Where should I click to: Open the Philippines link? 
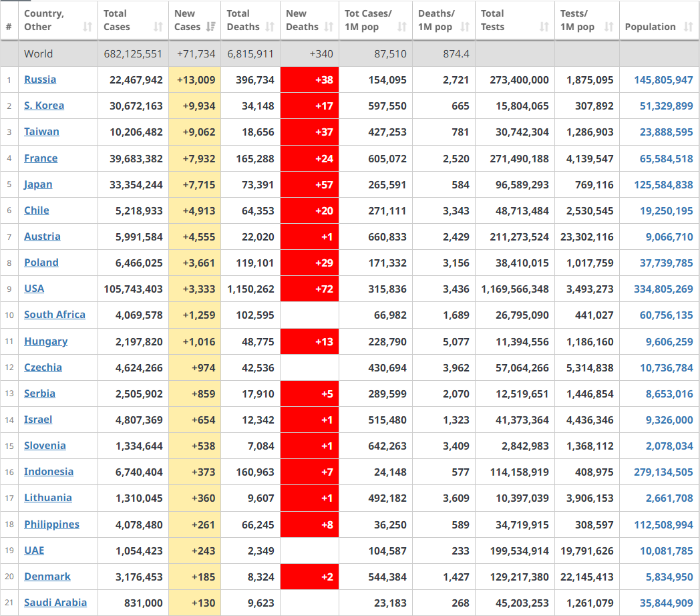[x=52, y=524]
